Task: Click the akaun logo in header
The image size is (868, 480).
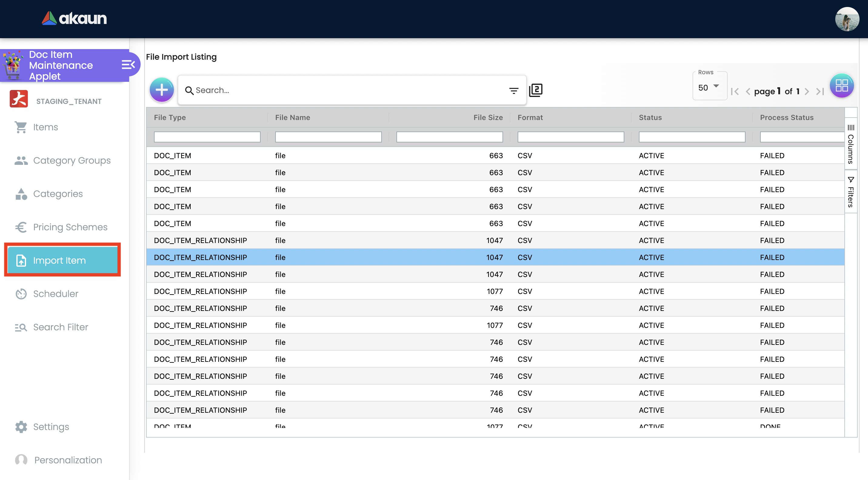Action: [74, 18]
